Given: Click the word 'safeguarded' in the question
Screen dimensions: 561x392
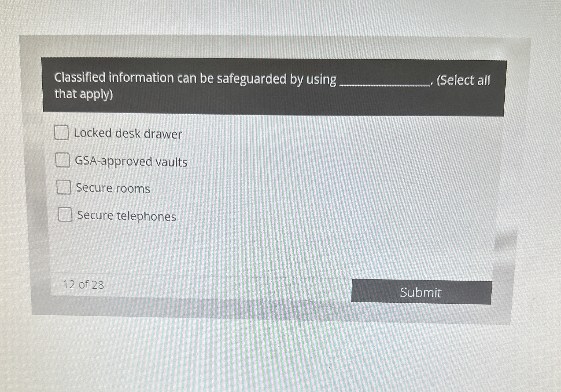Looking at the screenshot, I should click(251, 80).
